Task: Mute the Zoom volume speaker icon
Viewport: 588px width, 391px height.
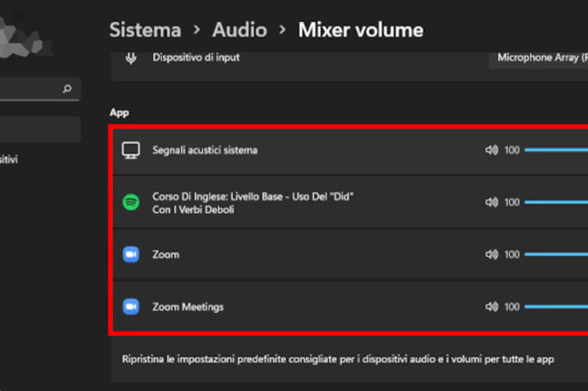Action: (492, 254)
